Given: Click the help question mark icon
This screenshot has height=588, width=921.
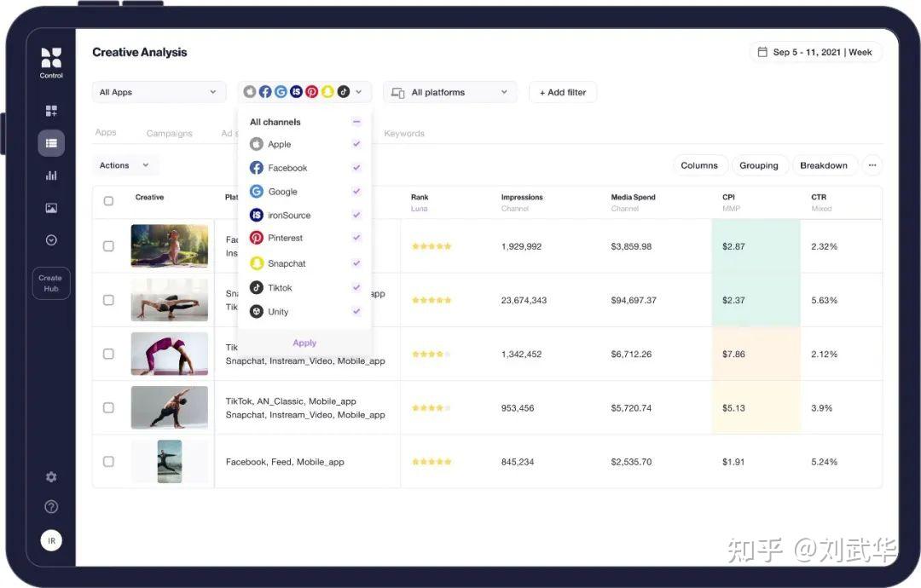Looking at the screenshot, I should tap(51, 506).
